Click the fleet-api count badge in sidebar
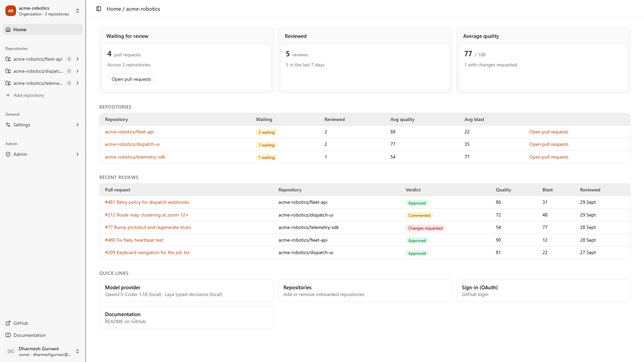Image resolution: width=644 pixels, height=362 pixels. click(69, 59)
